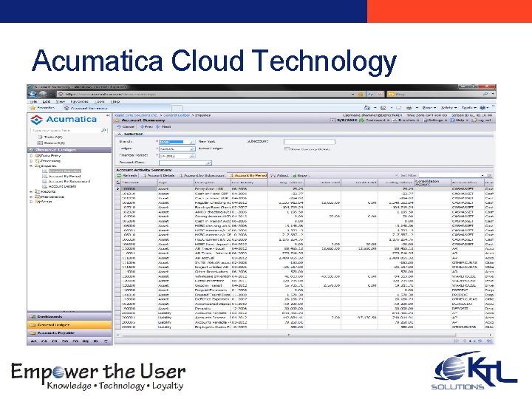Expand the Processing tree node

tap(31, 161)
